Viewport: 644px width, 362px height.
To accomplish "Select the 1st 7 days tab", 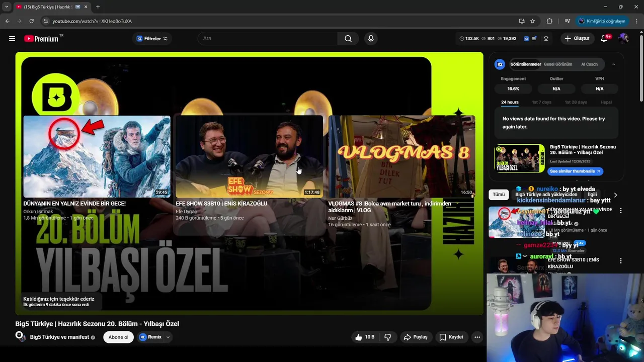I will coord(542,102).
